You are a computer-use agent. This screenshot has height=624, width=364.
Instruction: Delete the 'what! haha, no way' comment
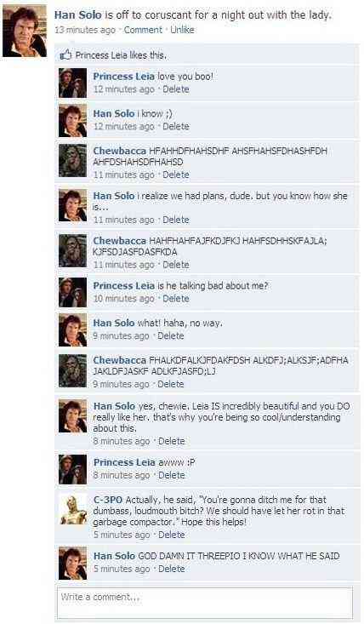(171, 336)
